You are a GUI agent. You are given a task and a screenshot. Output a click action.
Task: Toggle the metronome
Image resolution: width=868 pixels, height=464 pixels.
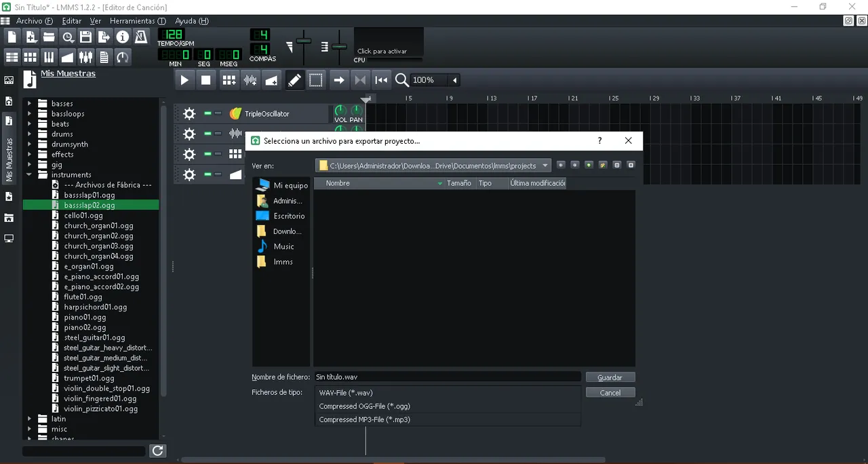coord(141,37)
